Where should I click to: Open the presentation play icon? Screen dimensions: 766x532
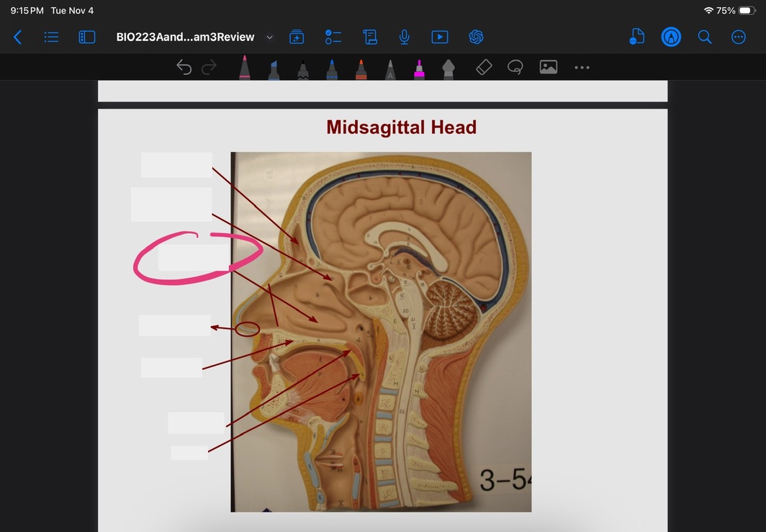439,37
